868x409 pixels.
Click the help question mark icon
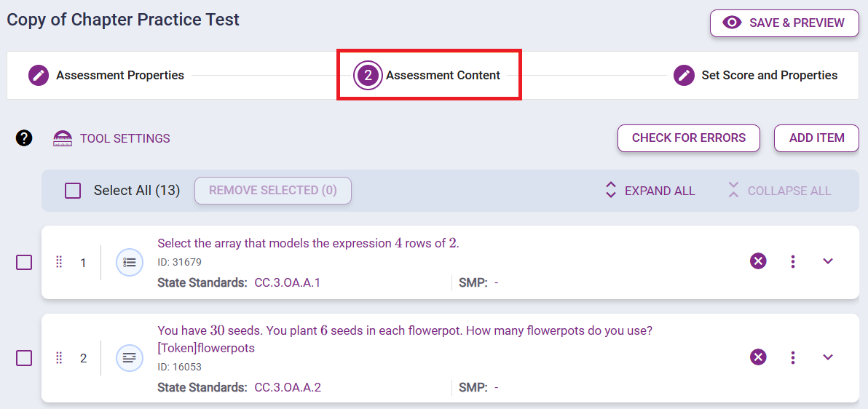pyautogui.click(x=24, y=138)
